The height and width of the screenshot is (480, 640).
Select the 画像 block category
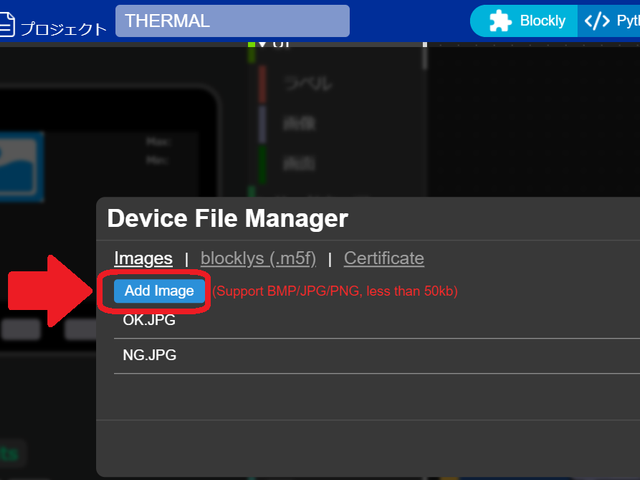point(302,123)
